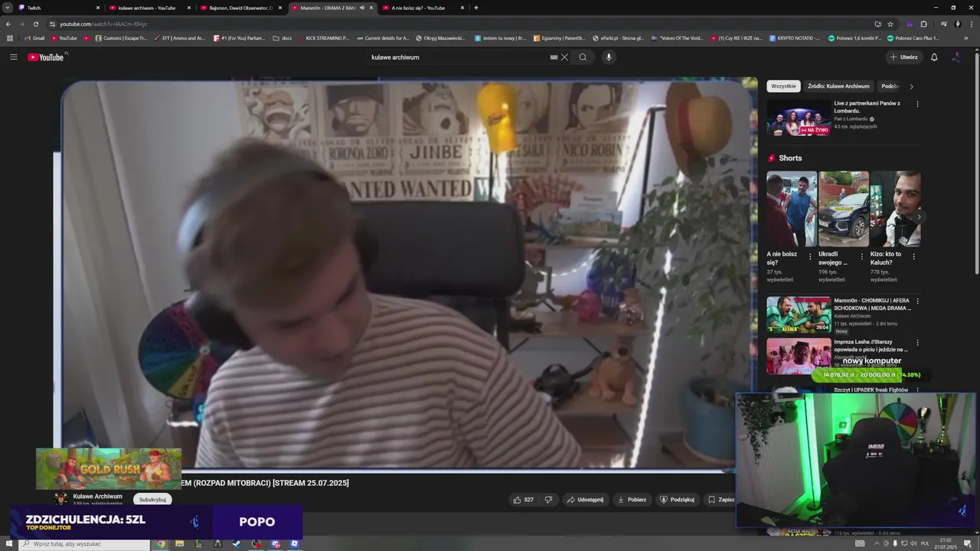Image resolution: width=980 pixels, height=551 pixels.
Task: Open YouTube notifications bell
Action: 934,57
